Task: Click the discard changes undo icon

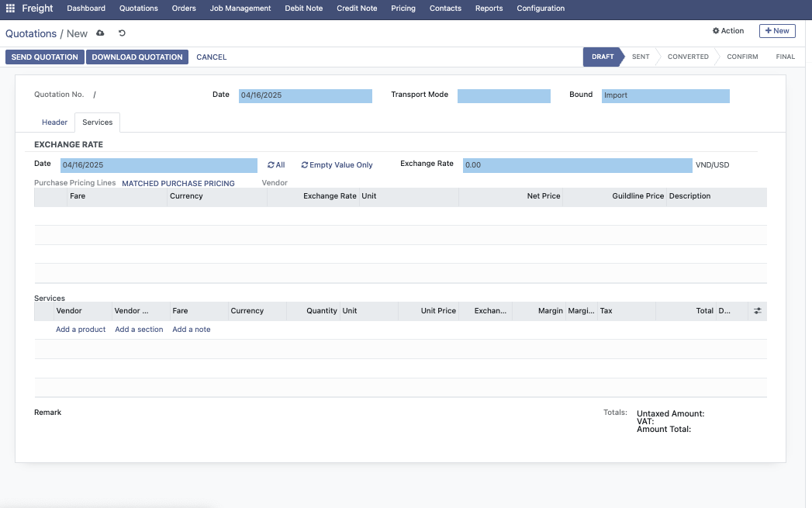Action: coord(122,33)
